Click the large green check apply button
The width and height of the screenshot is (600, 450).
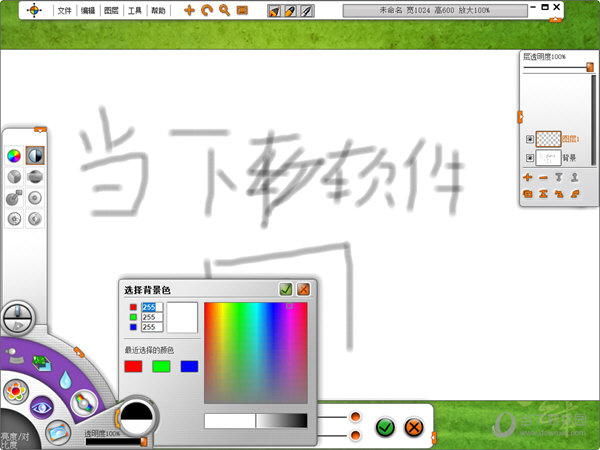pos(385,427)
